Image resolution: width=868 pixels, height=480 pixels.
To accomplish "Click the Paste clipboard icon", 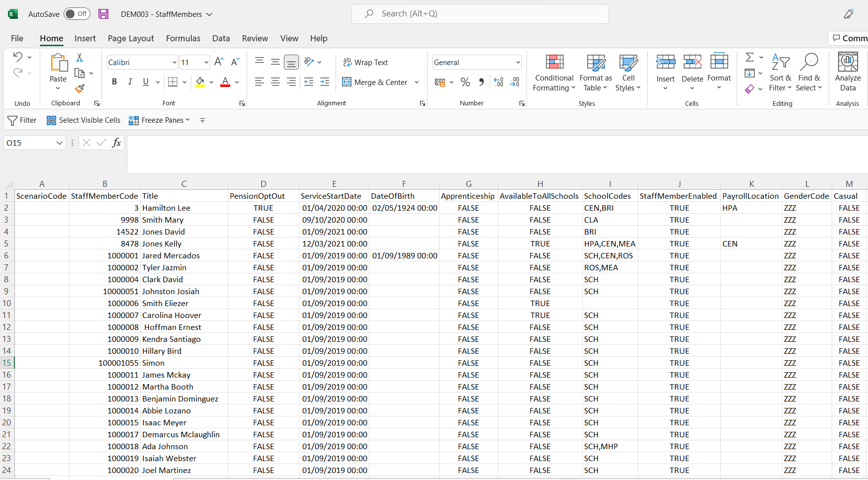I will pyautogui.click(x=58, y=63).
